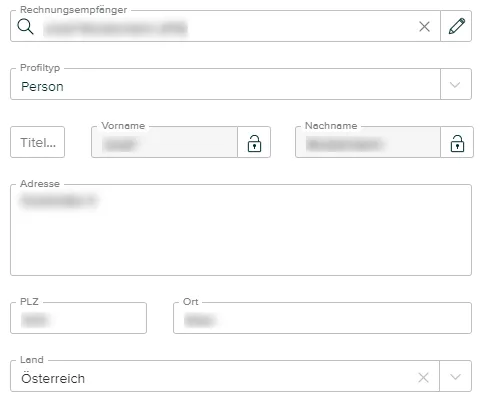Focus the Nachname input field

368,142
